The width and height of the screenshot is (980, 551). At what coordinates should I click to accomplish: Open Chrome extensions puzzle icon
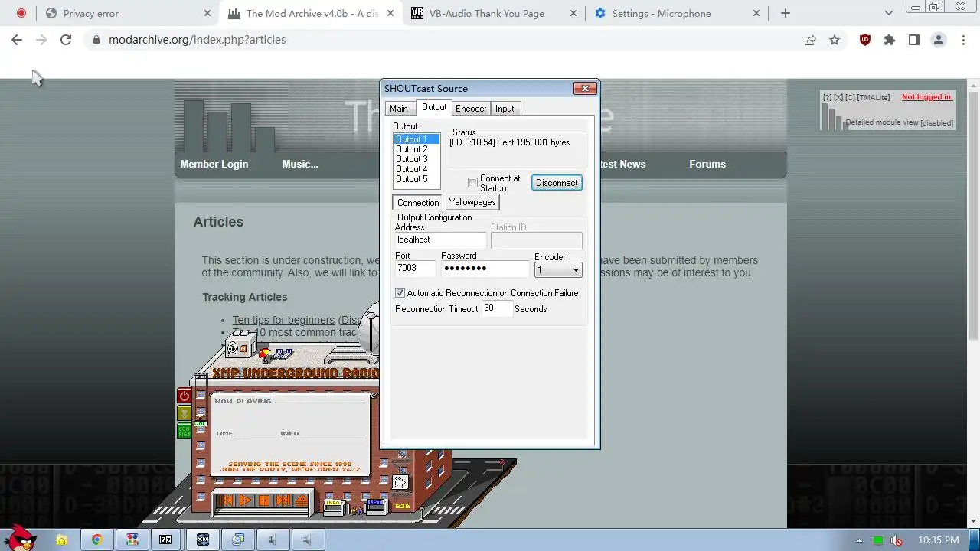pos(890,40)
